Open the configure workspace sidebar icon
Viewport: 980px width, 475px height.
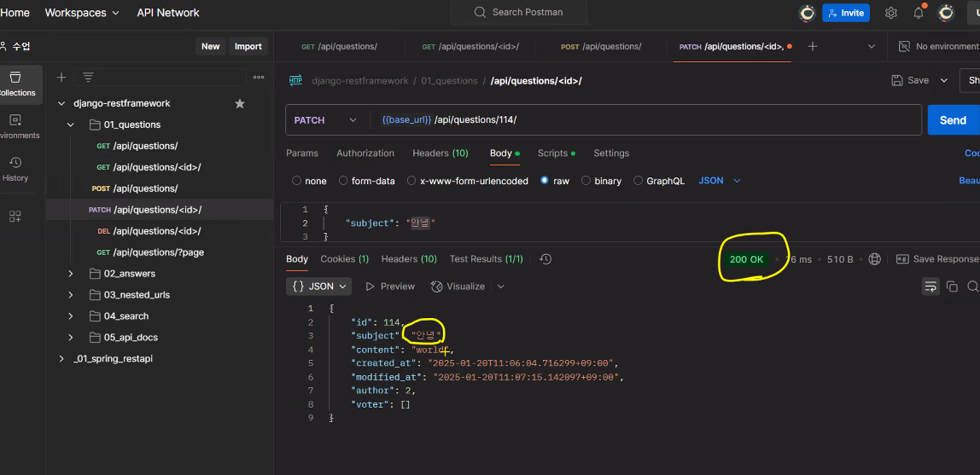15,217
